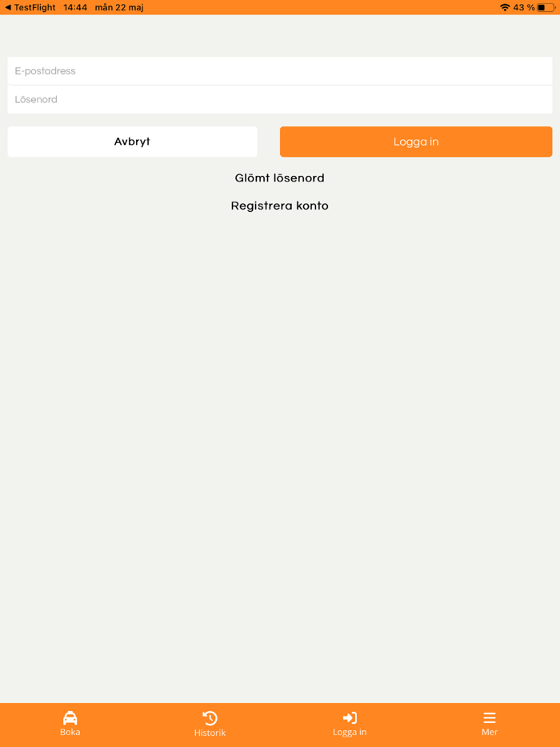This screenshot has height=747, width=560.
Task: Switch to the Historik tab label
Action: [210, 733]
